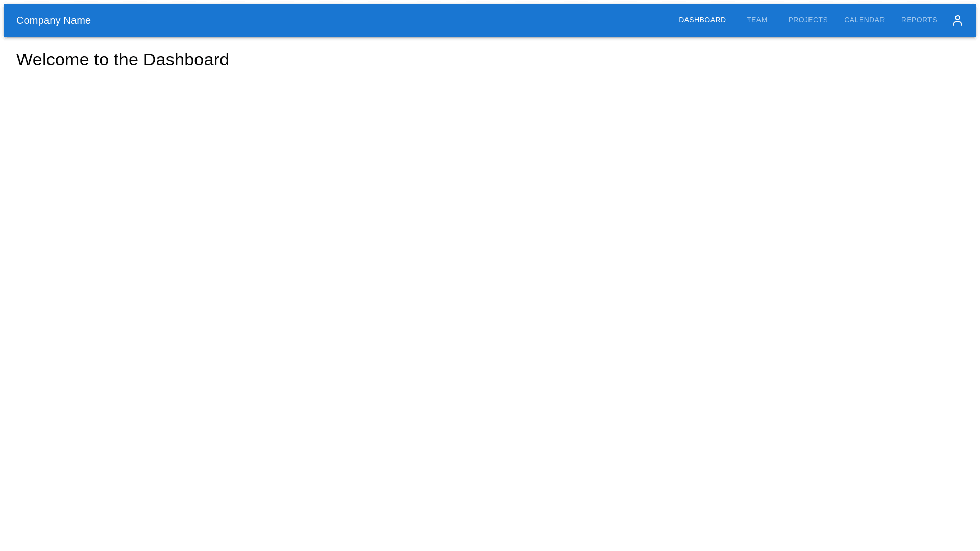Click the Calendar button in the app bar
This screenshot has height=551, width=980.
point(864,20)
